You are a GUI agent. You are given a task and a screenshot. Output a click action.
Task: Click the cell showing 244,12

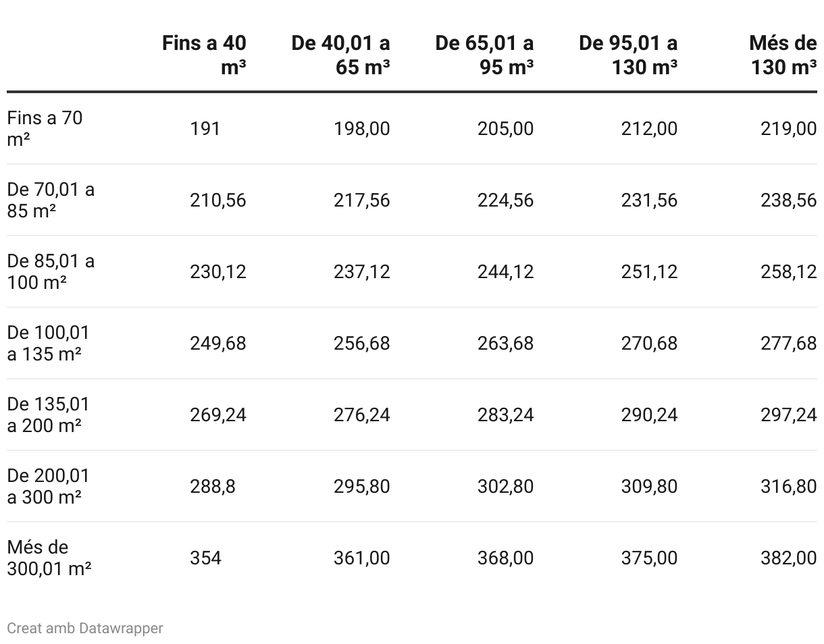(x=505, y=271)
